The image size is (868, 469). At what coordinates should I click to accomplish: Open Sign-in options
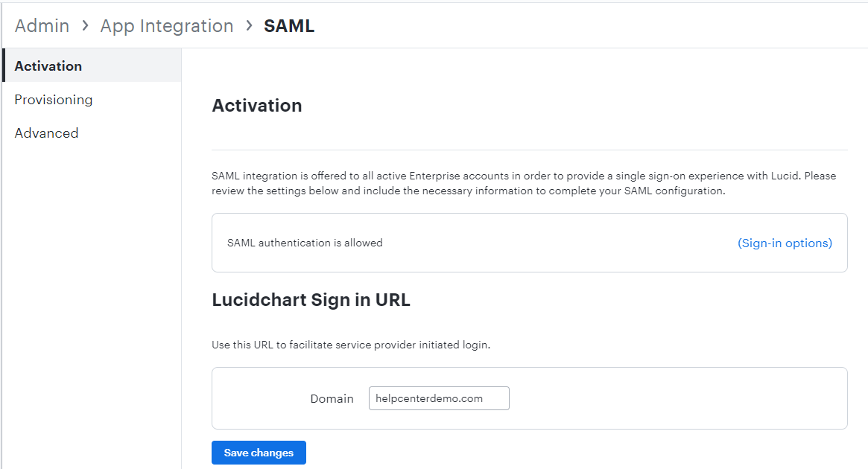pyautogui.click(x=785, y=243)
